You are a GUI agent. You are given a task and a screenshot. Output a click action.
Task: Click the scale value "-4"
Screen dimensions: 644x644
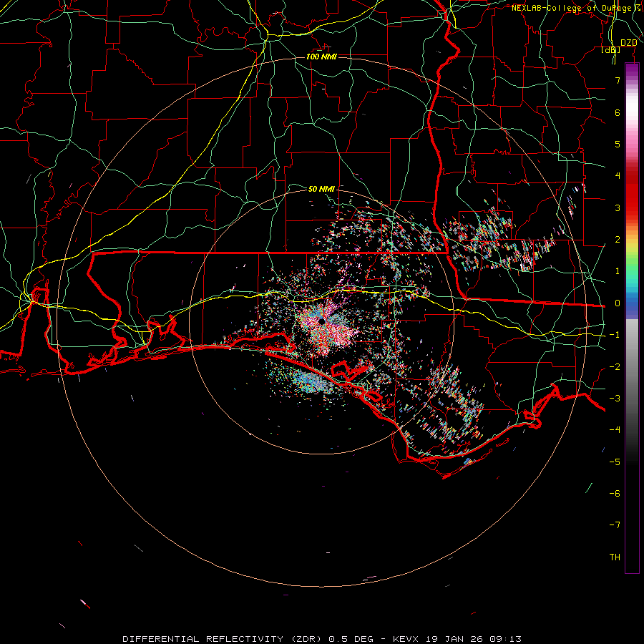615,430
